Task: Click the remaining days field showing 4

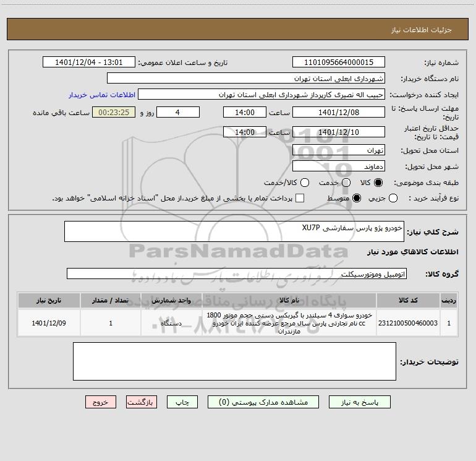Action: [x=178, y=112]
